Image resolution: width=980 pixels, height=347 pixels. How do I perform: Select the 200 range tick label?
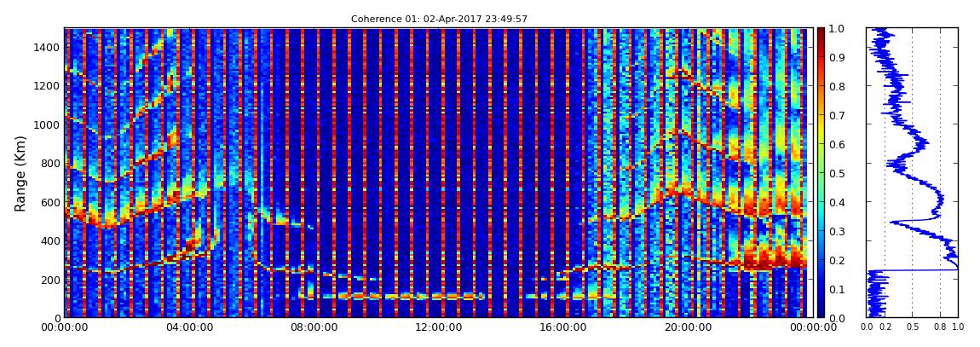(x=50, y=280)
